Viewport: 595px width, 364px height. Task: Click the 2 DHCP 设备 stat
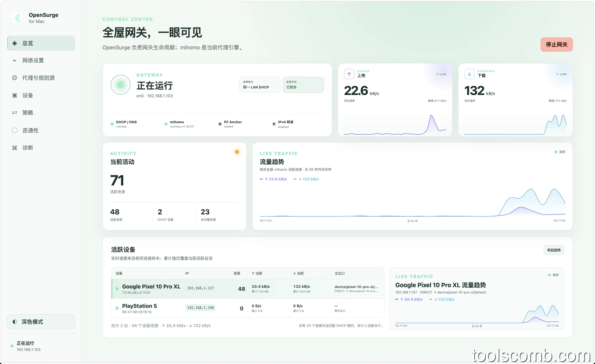point(165,214)
